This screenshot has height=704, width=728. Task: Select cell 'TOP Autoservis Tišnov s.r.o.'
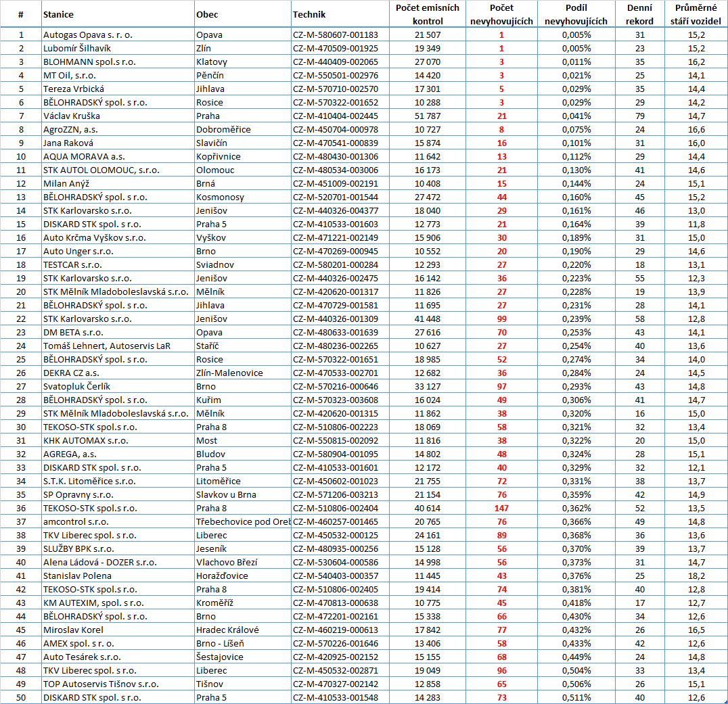118,684
